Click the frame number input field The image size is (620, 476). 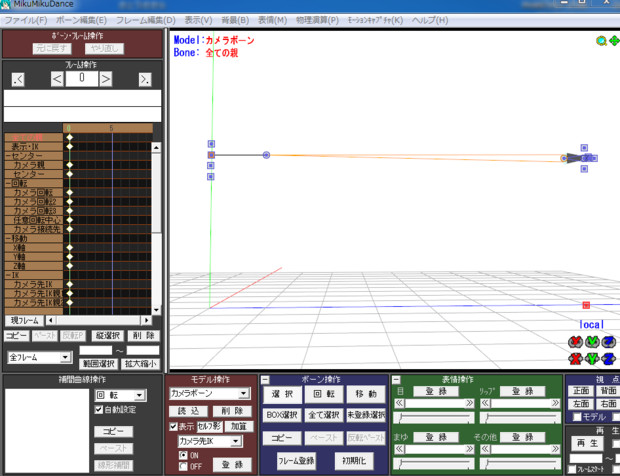(81, 78)
